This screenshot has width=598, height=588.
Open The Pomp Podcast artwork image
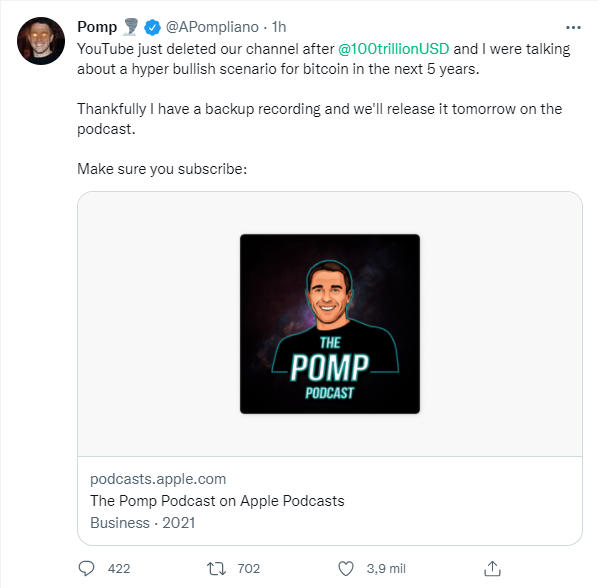[x=330, y=324]
